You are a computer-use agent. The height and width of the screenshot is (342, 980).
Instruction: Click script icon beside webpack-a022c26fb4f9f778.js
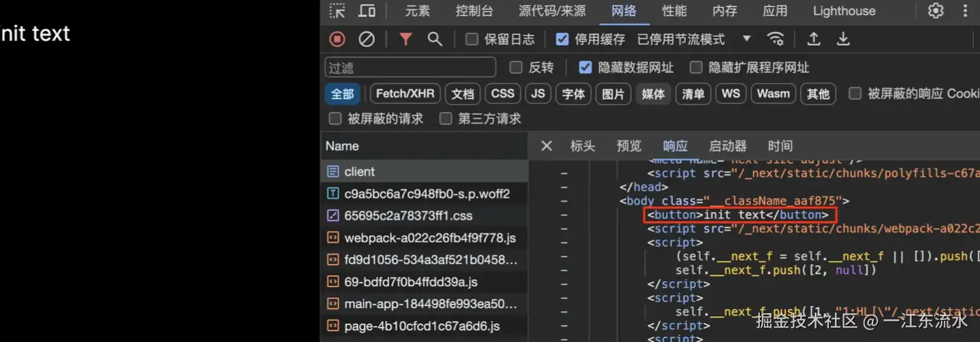pyautogui.click(x=333, y=238)
